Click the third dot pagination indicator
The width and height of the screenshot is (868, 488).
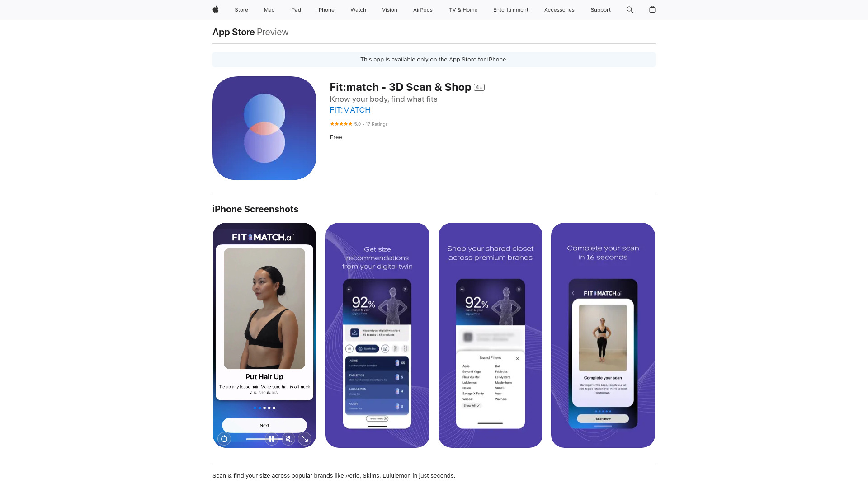(264, 408)
